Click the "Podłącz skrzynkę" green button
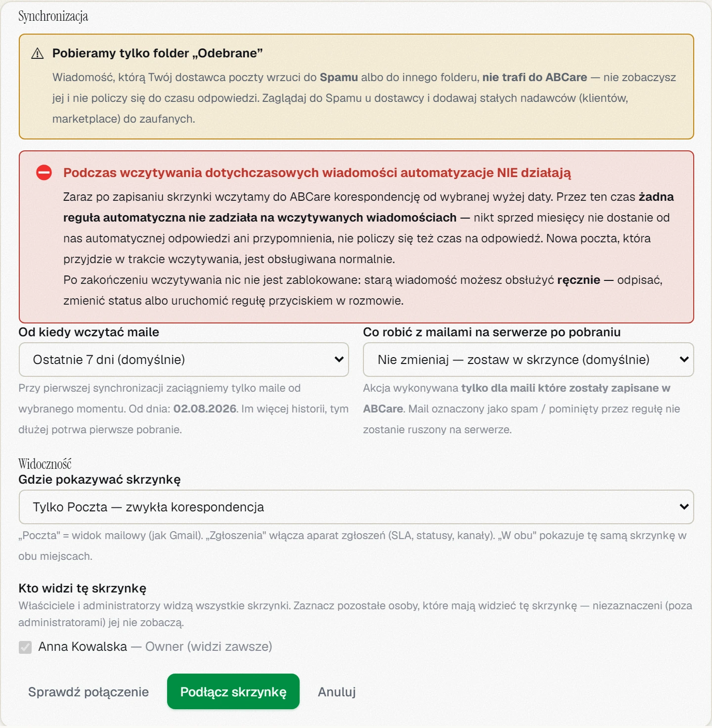712x728 pixels. (x=233, y=691)
